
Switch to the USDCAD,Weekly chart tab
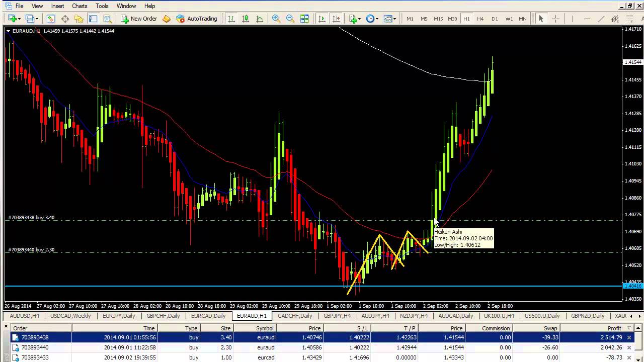click(70, 316)
